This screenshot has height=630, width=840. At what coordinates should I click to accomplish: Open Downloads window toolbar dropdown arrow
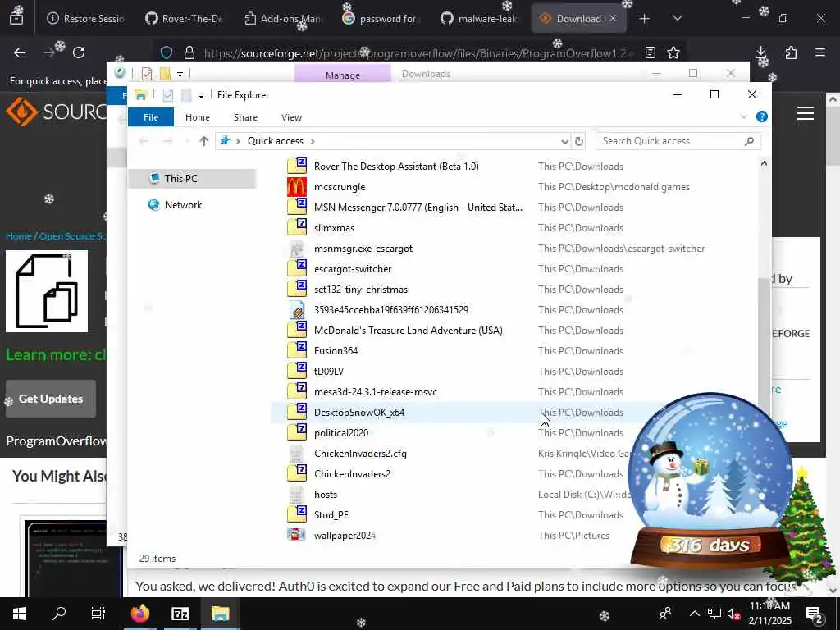click(x=180, y=74)
